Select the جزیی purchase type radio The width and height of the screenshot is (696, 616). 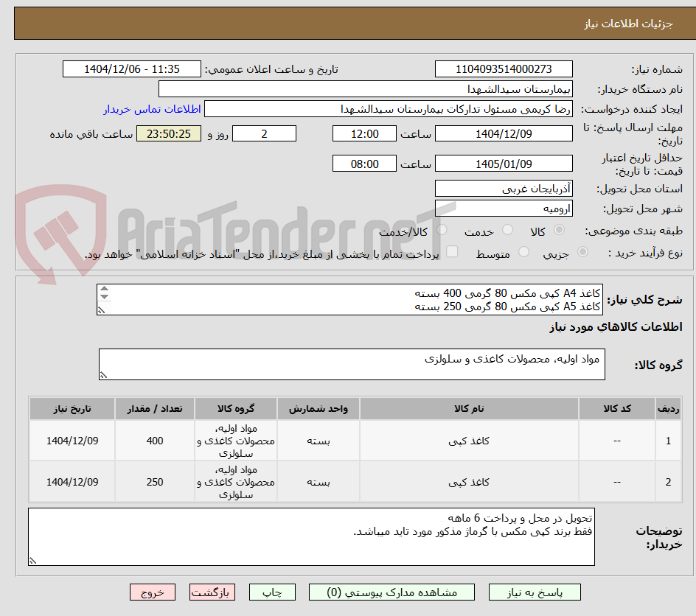click(x=582, y=252)
